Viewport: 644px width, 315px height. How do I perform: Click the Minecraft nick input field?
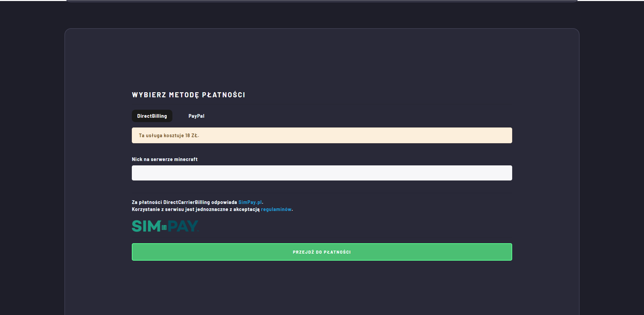[322, 173]
